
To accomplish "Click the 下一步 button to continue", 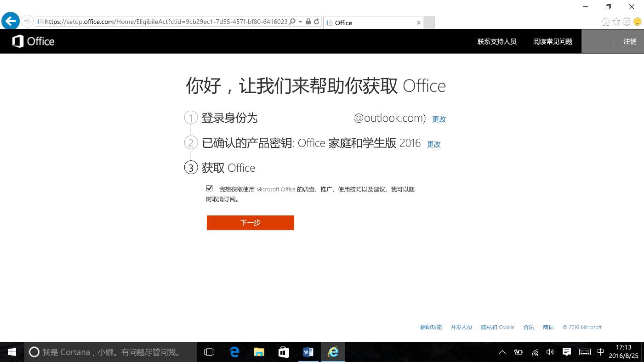I will click(x=250, y=222).
